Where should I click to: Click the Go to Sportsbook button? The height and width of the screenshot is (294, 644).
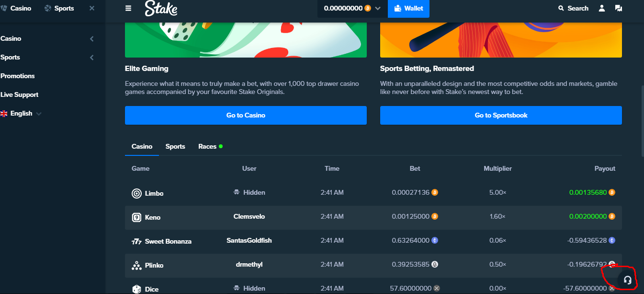[501, 115]
